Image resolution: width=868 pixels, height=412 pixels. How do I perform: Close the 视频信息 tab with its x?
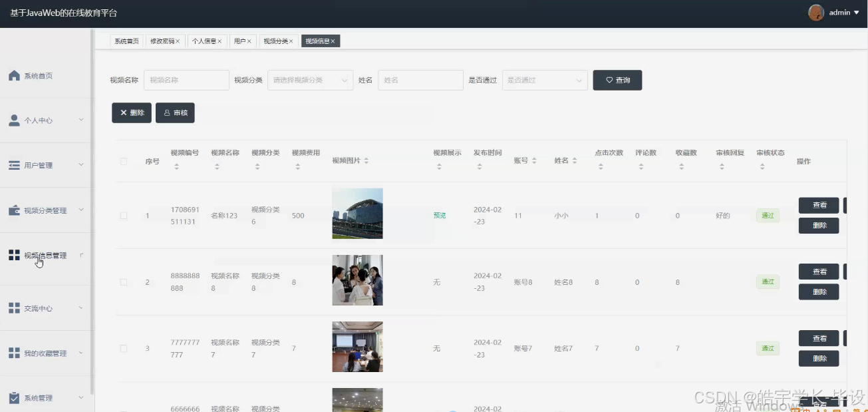[333, 41]
